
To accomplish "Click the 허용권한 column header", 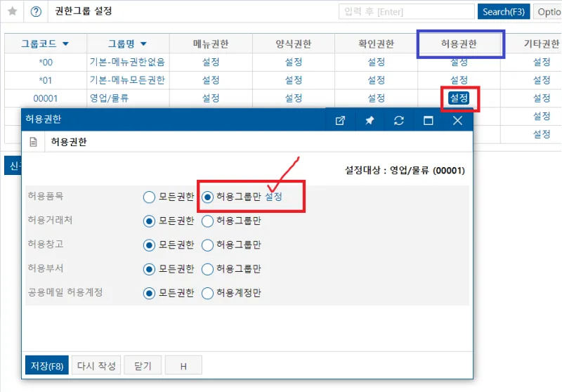I will pos(459,44).
